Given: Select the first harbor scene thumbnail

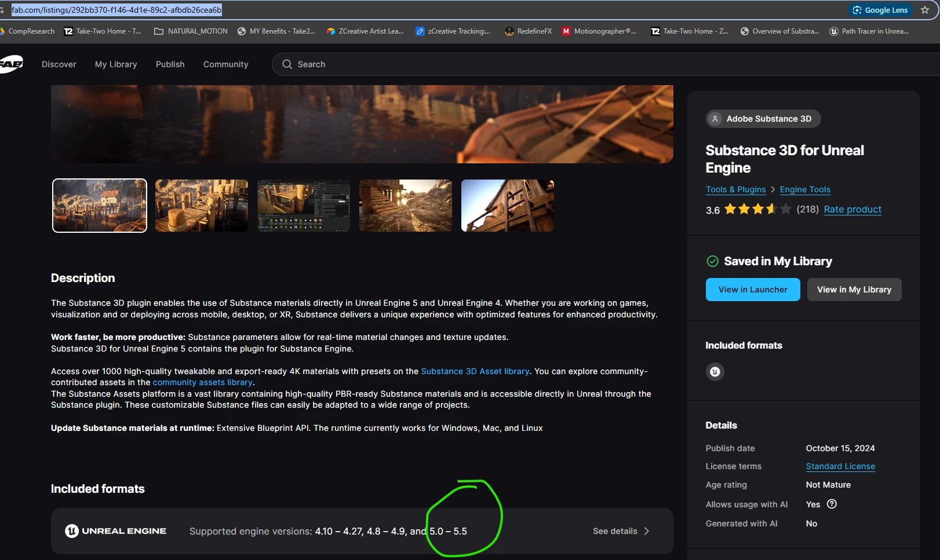Looking at the screenshot, I should [100, 206].
